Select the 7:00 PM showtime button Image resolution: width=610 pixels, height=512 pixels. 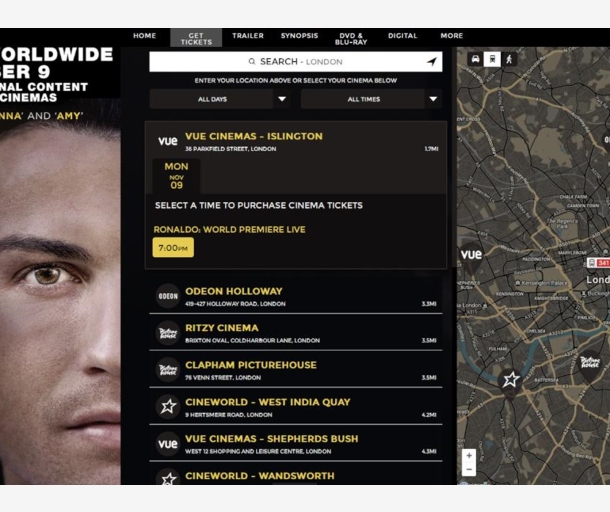click(173, 247)
